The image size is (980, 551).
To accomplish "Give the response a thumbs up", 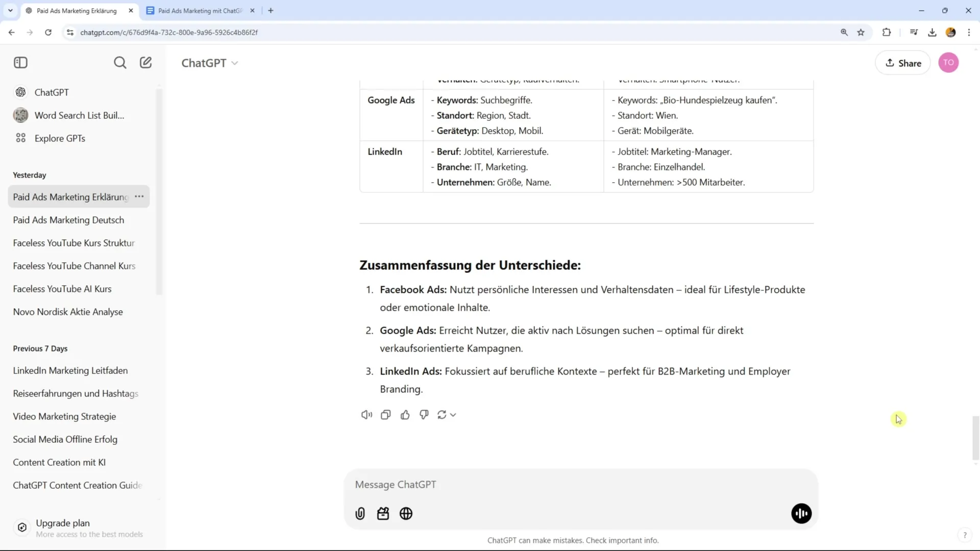I will (405, 415).
